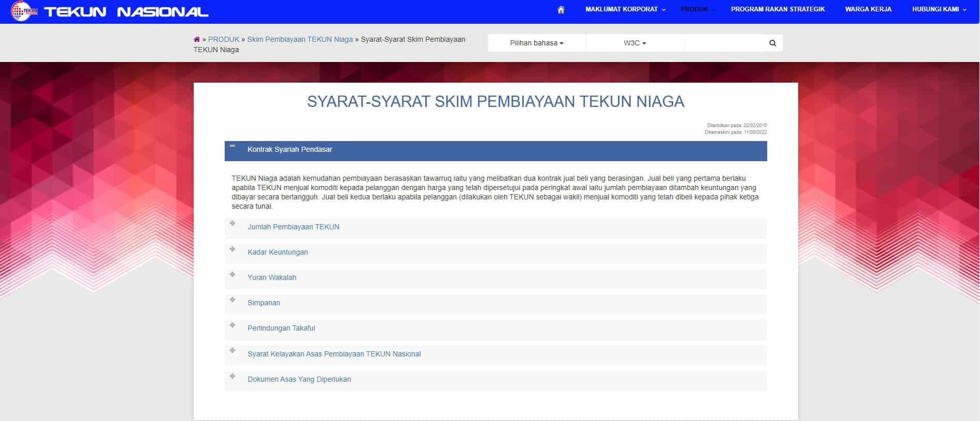Collapse Kontrak Syariah Pendasar minus icon
980x421 pixels.
point(232,146)
